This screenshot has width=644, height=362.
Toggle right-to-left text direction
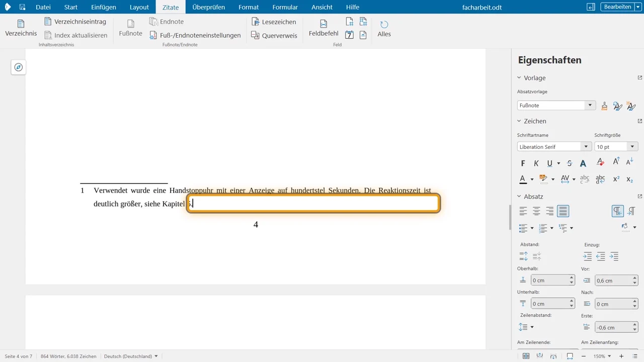click(x=631, y=211)
